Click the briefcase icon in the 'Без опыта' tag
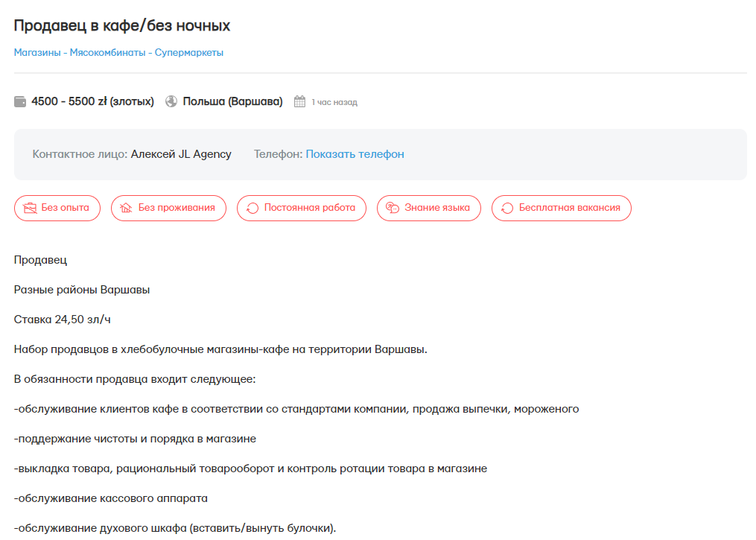 [x=30, y=208]
